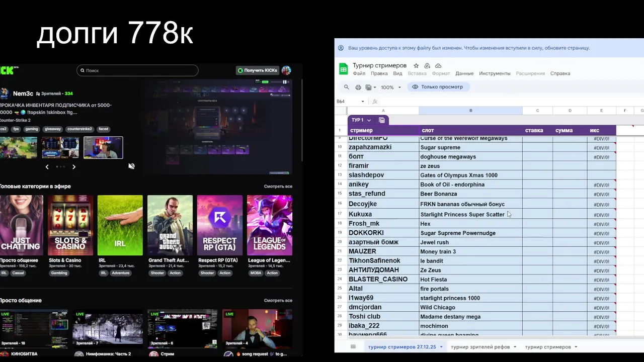
Task: Star the Турнир стримеров document
Action: 416,66
